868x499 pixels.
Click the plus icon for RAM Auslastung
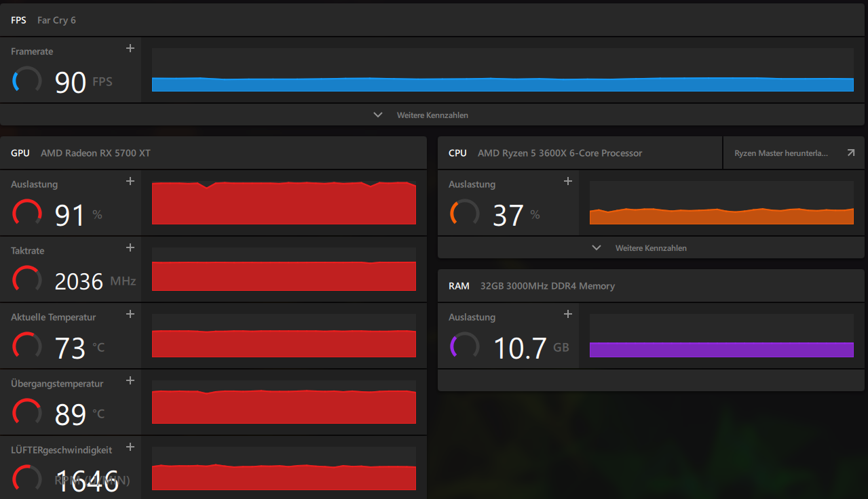[x=569, y=314]
